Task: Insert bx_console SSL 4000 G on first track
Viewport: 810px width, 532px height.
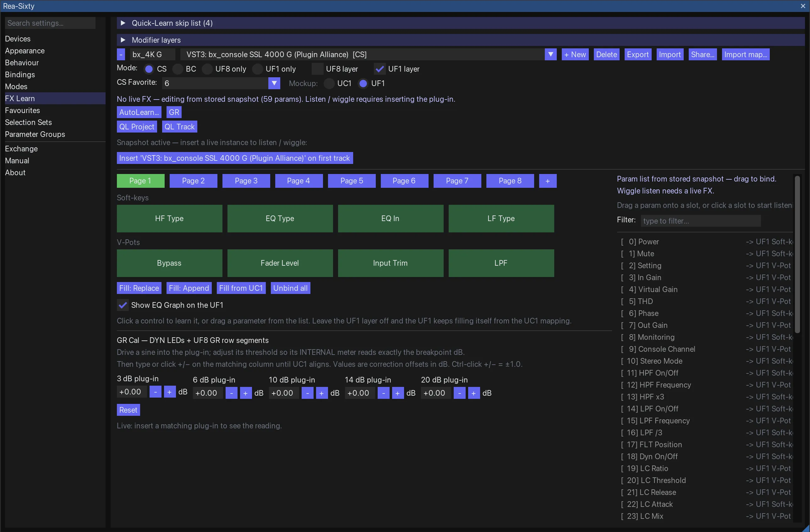Action: click(x=234, y=158)
